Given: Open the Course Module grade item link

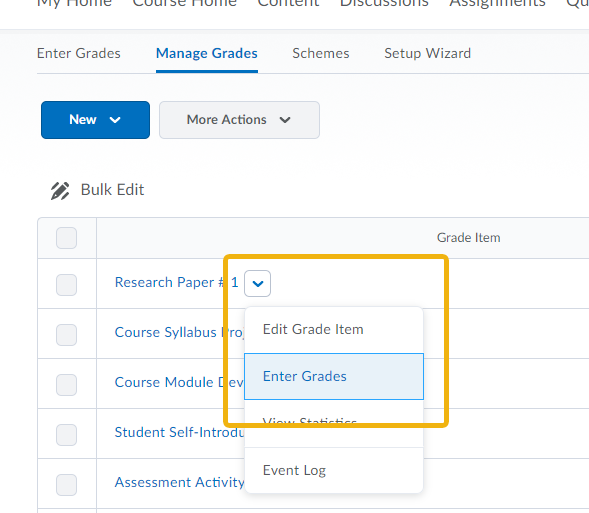Looking at the screenshot, I should [x=180, y=382].
